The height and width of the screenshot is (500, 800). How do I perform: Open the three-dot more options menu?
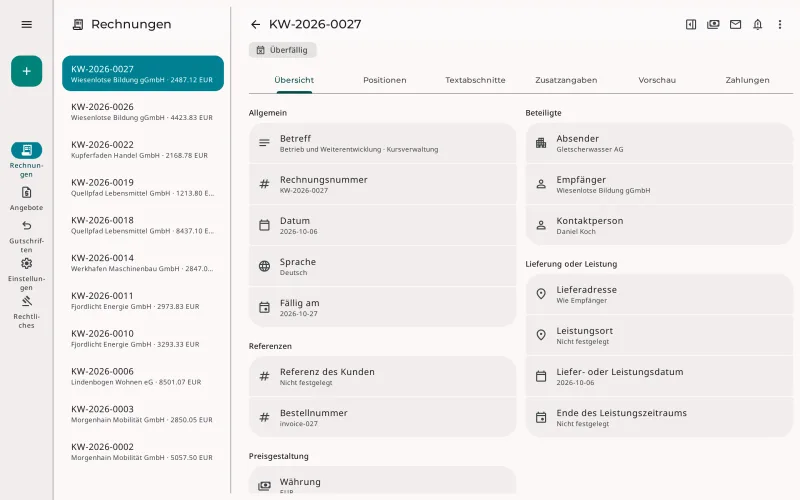pos(780,24)
